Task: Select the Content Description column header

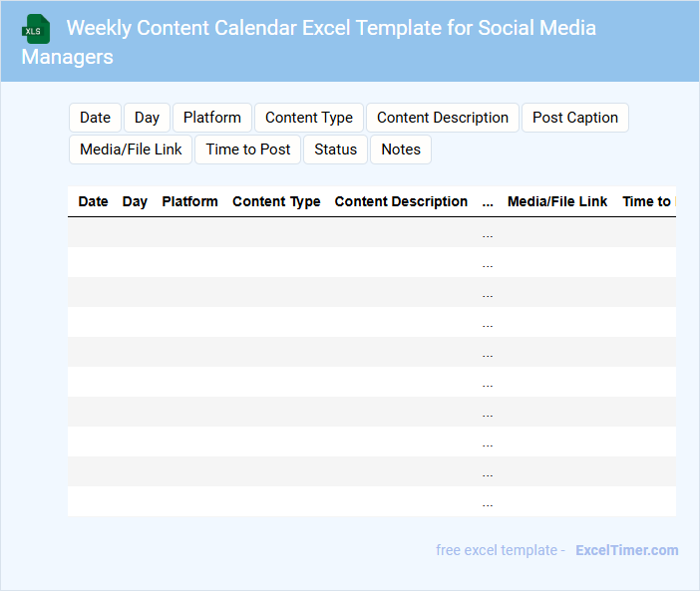Action: tap(401, 201)
